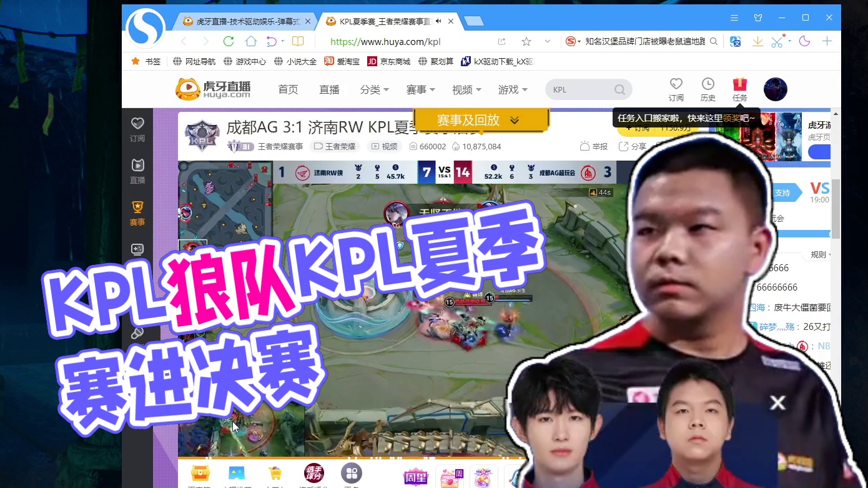
Task: Bookmark page with the star icon
Action: [x=526, y=41]
